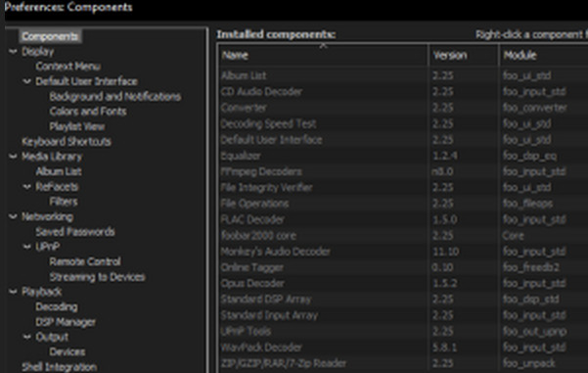The width and height of the screenshot is (588, 373).
Task: Collapse the UPnP branch
Action: click(x=26, y=247)
